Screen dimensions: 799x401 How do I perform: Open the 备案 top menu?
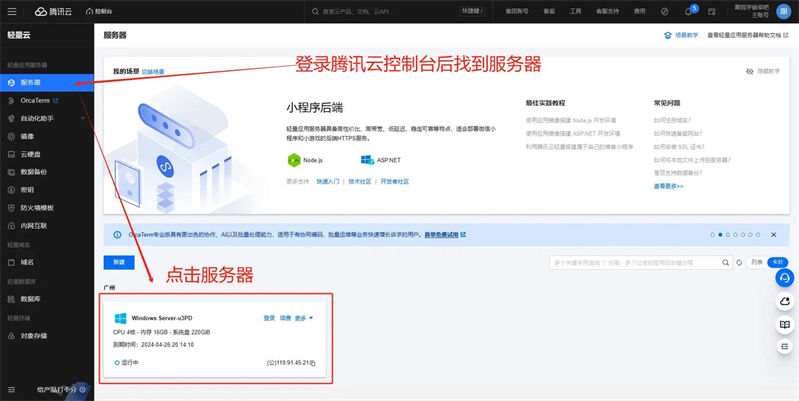549,11
